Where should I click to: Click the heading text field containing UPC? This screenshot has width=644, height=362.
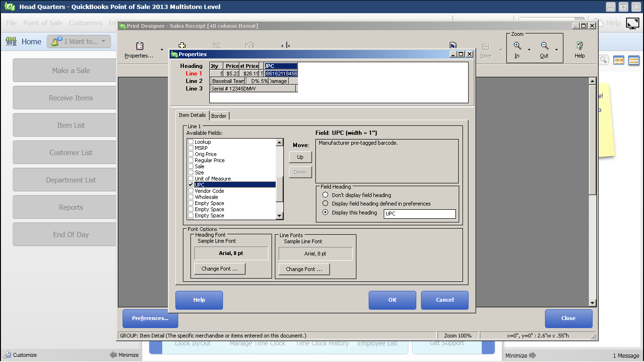[x=420, y=214]
